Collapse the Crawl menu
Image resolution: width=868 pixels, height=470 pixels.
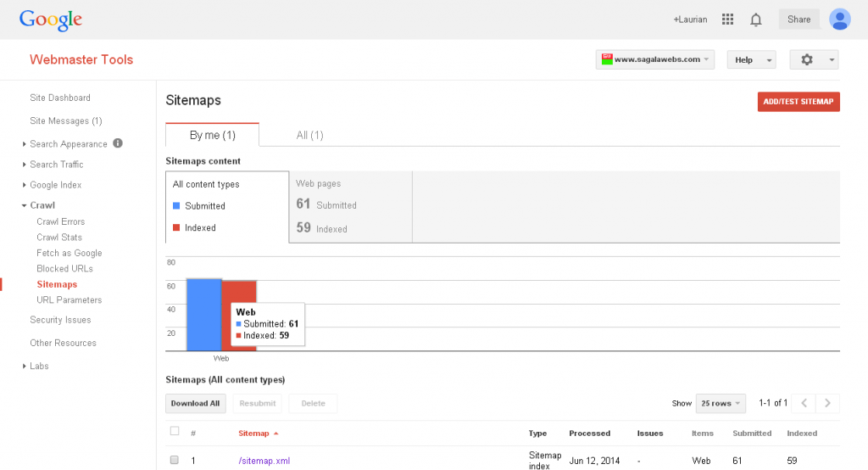(x=25, y=205)
